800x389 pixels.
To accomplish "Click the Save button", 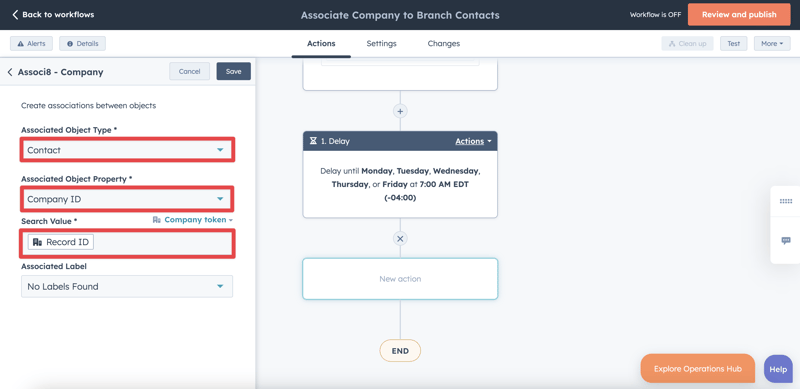I will [x=234, y=71].
